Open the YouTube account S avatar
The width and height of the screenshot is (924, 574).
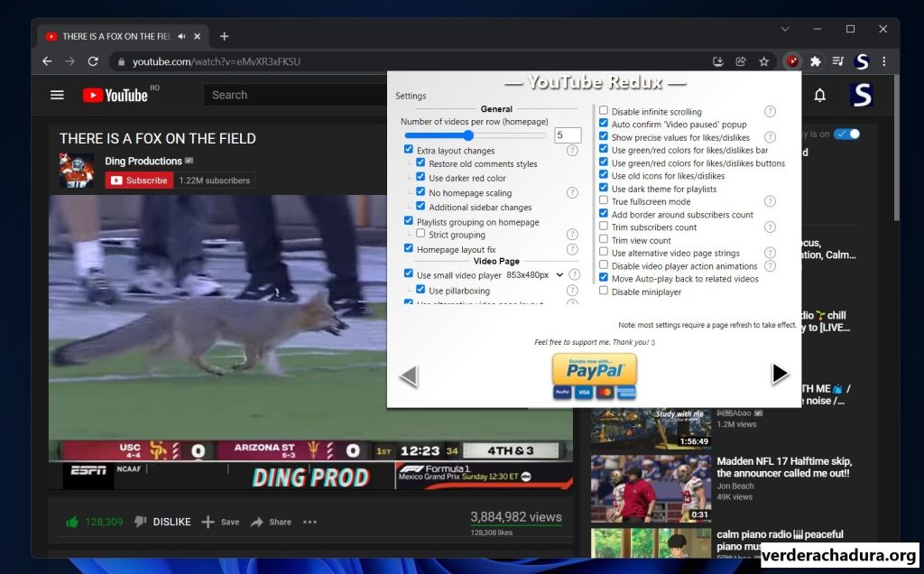[x=861, y=95]
